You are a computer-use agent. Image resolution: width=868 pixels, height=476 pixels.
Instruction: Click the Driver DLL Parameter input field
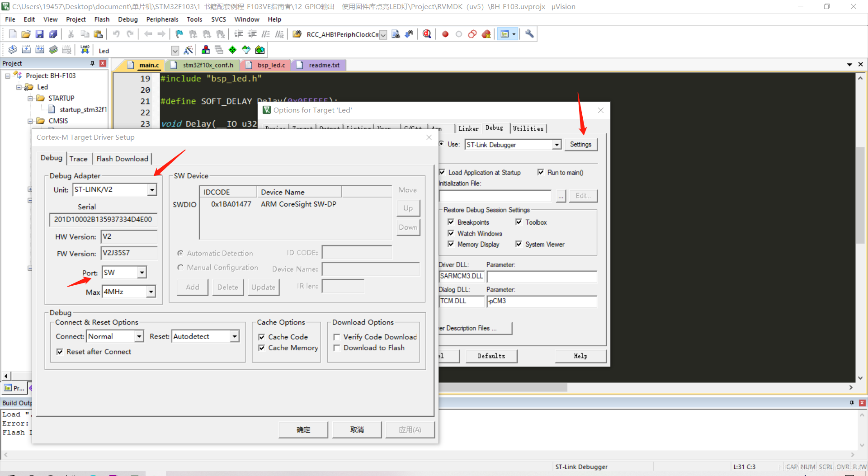point(542,276)
